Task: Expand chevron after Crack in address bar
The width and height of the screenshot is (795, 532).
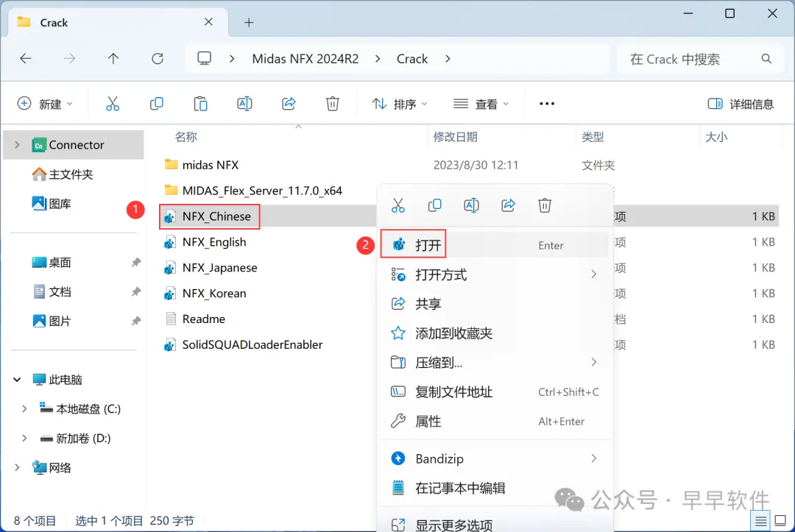Action: 448,59
